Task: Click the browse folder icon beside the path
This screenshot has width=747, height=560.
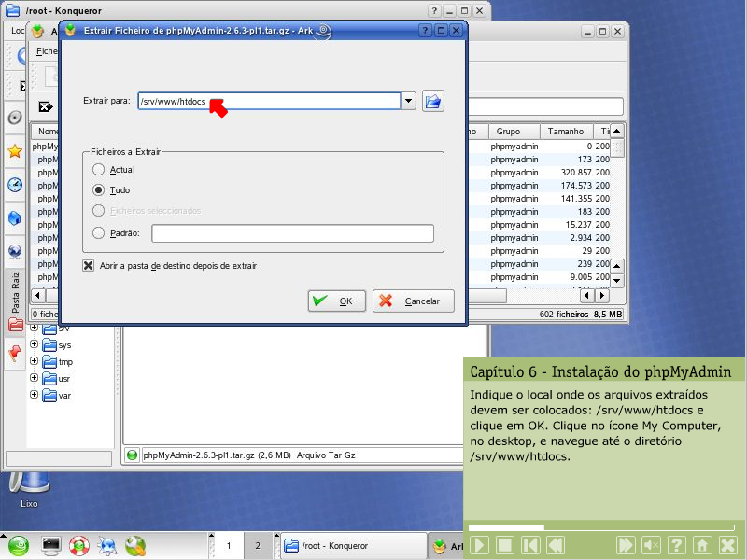Action: (432, 101)
